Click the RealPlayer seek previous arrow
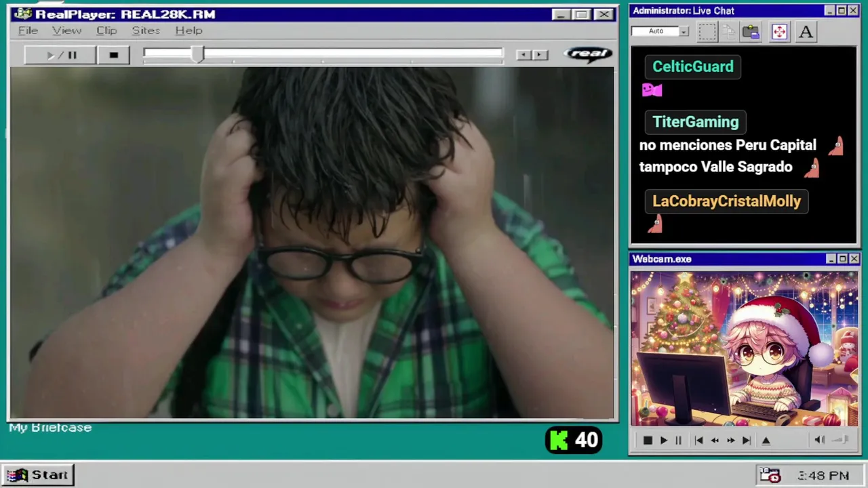Image resolution: width=868 pixels, height=488 pixels. 523,55
